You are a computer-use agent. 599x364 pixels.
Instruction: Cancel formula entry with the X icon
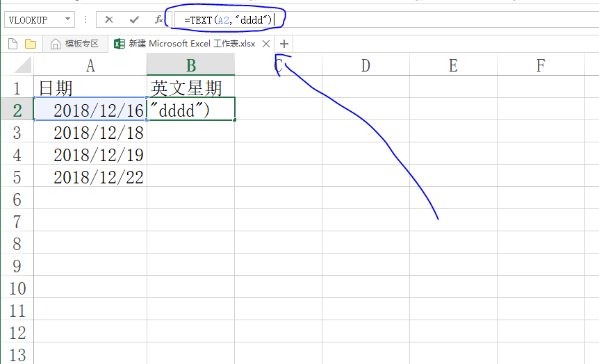(x=109, y=19)
